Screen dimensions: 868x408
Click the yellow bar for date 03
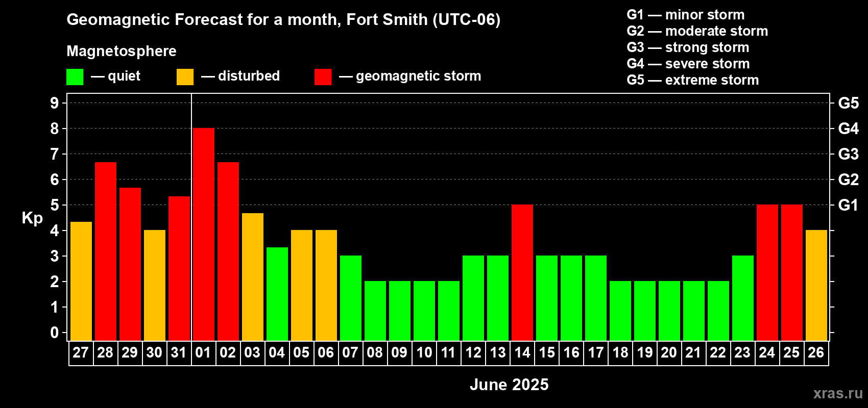[x=253, y=277]
